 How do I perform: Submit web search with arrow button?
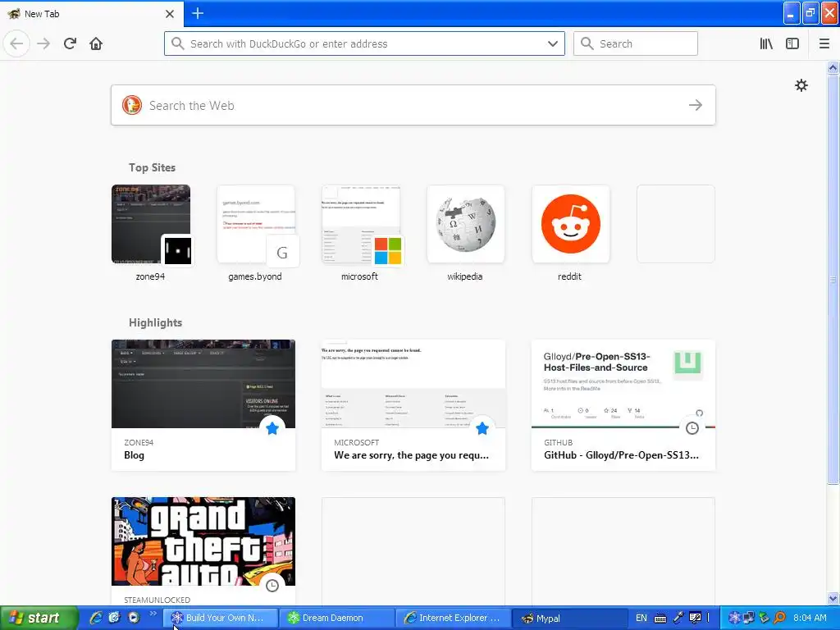tap(696, 105)
